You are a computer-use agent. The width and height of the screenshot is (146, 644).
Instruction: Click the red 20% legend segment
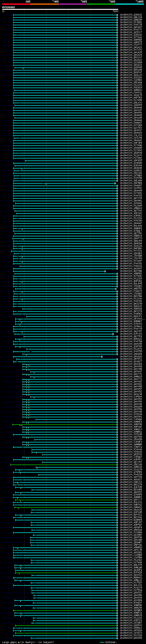(x=16, y=4)
